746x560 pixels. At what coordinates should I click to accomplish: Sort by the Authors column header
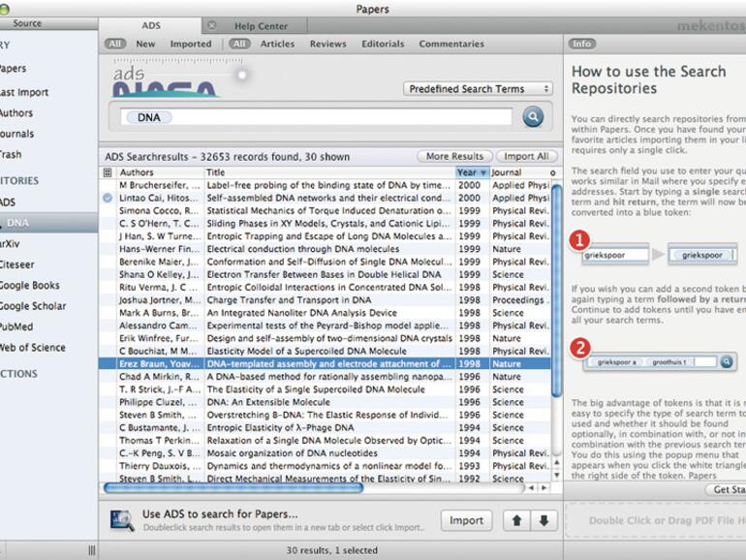(x=160, y=172)
